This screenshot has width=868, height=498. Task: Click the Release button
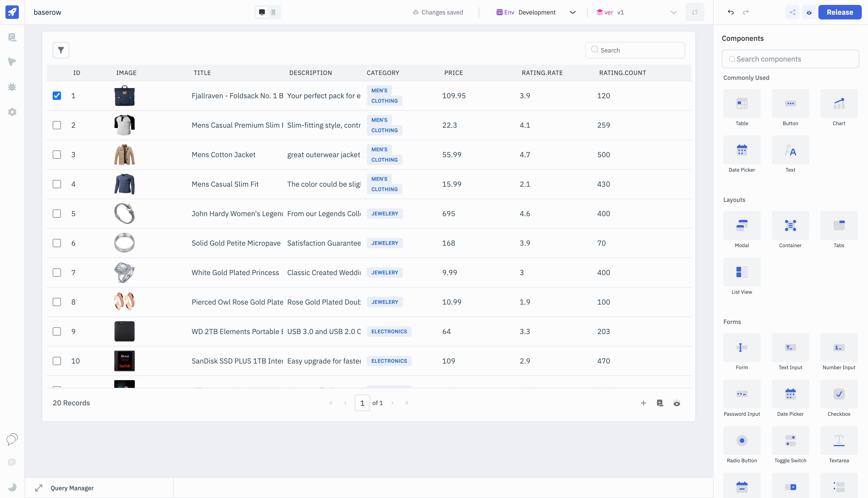(840, 12)
